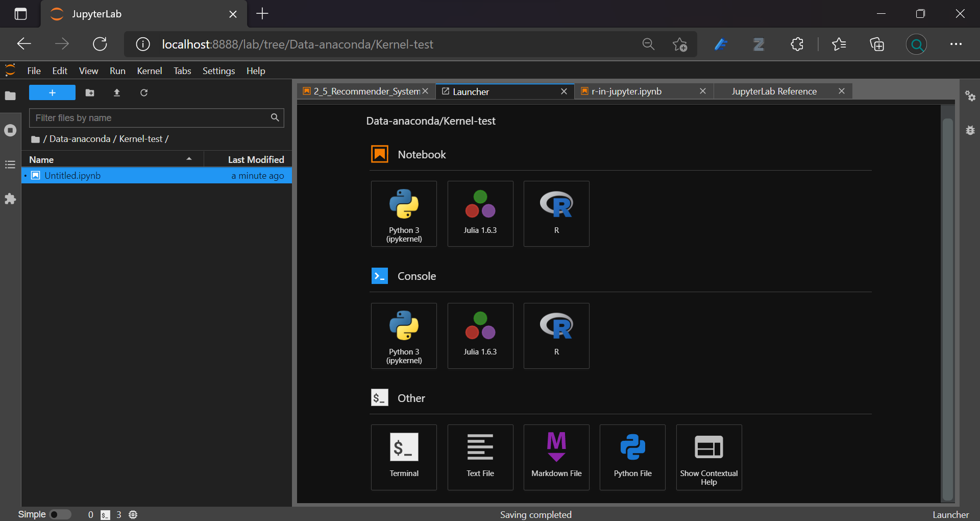This screenshot has width=980, height=521.
Task: Open browser Settings and more menu
Action: [x=956, y=44]
